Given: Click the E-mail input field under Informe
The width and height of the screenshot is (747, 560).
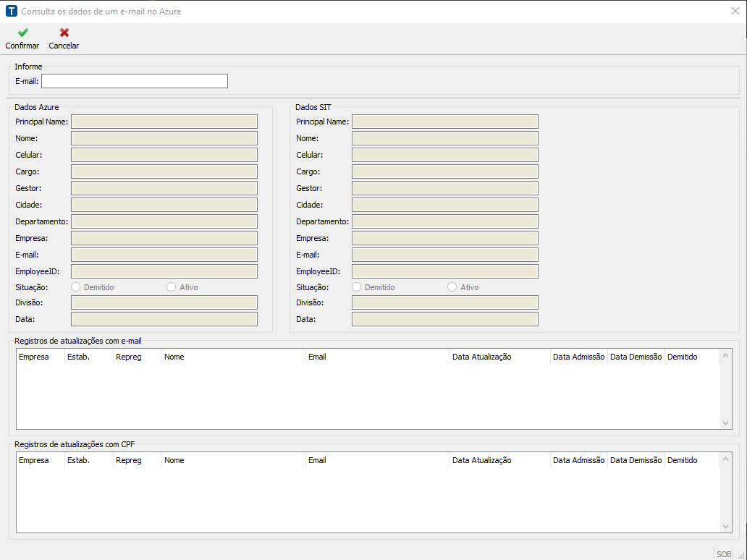Looking at the screenshot, I should coord(135,81).
